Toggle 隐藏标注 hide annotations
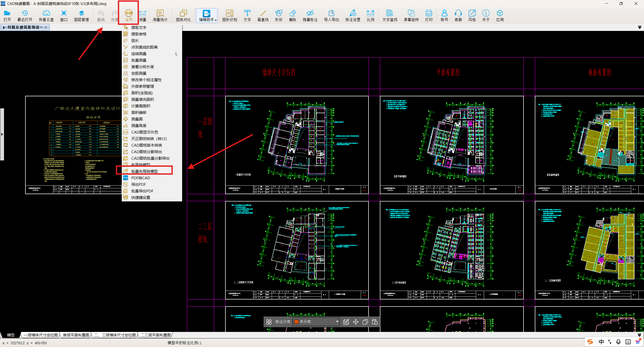This screenshot has width=644, height=347. [310, 16]
